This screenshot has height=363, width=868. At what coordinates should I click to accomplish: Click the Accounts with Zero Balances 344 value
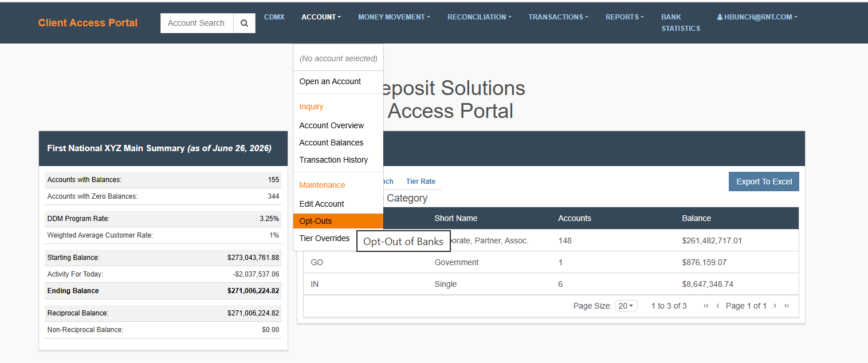point(274,196)
